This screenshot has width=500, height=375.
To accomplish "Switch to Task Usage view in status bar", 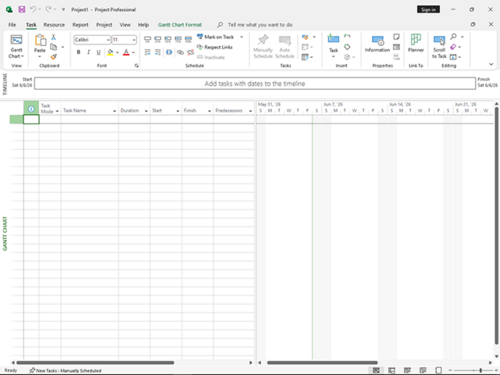I will pyautogui.click(x=392, y=370).
